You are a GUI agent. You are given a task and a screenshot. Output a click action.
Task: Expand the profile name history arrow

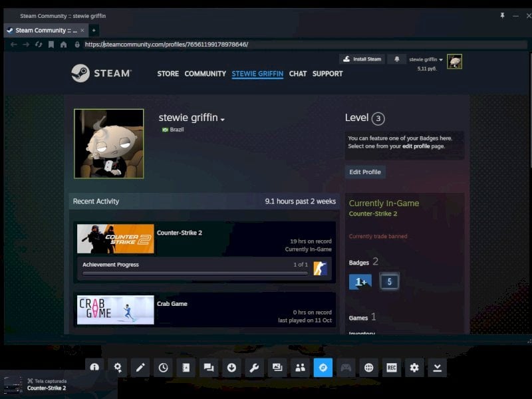[x=223, y=120]
